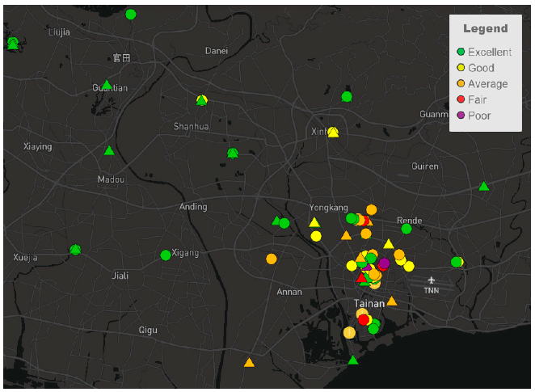Select the purple Poor-rated circle marker on map

point(384,263)
